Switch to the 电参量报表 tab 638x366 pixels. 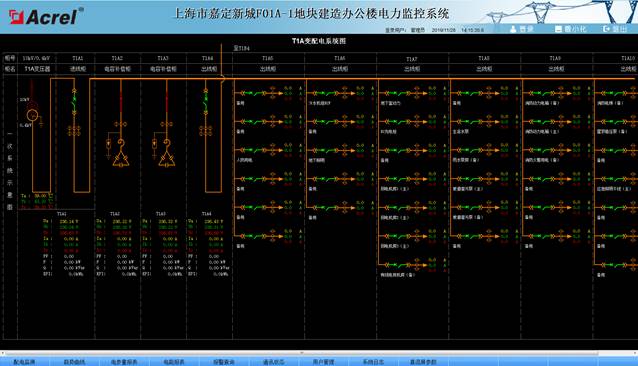click(x=124, y=362)
